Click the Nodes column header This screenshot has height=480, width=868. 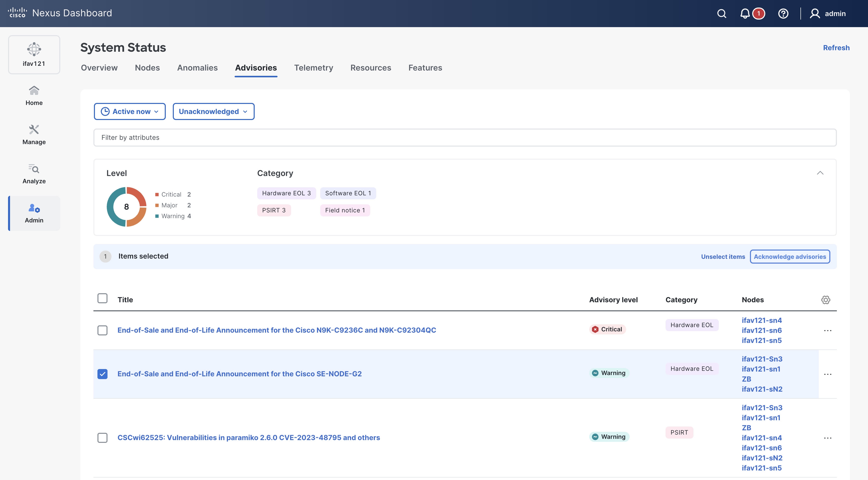(752, 300)
